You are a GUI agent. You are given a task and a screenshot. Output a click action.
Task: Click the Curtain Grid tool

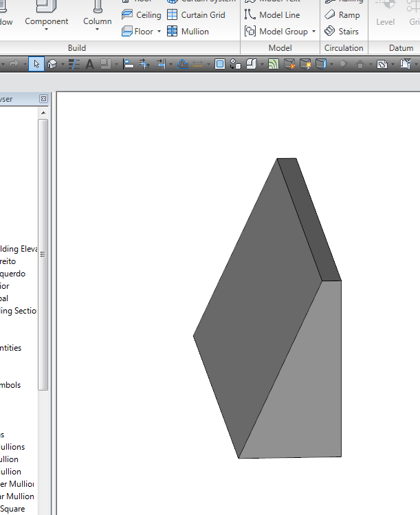click(x=196, y=14)
